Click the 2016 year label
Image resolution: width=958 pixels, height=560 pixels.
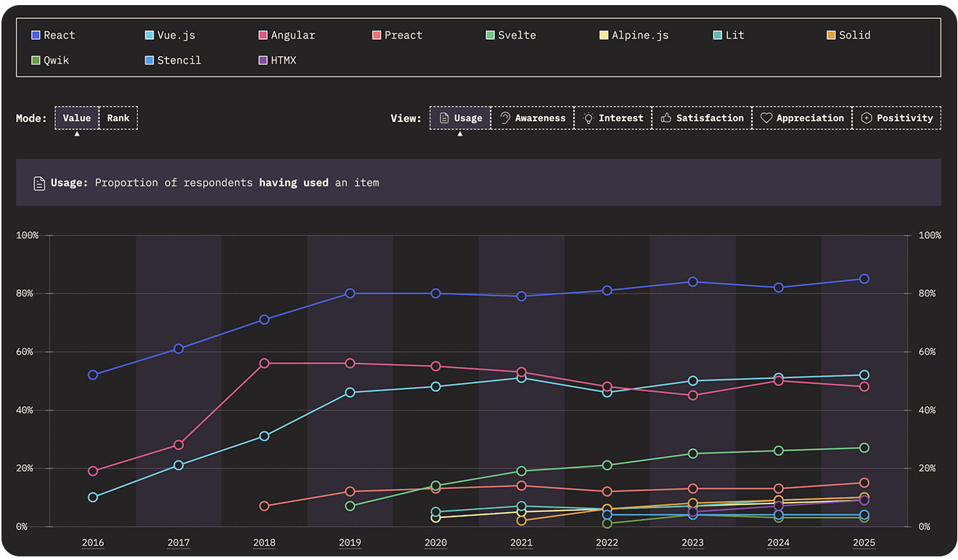click(x=93, y=543)
